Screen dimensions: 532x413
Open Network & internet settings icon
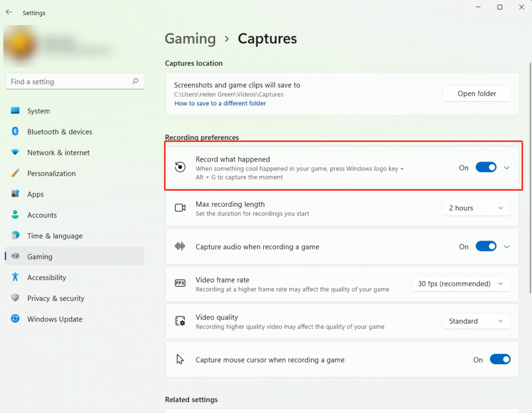[x=16, y=152]
